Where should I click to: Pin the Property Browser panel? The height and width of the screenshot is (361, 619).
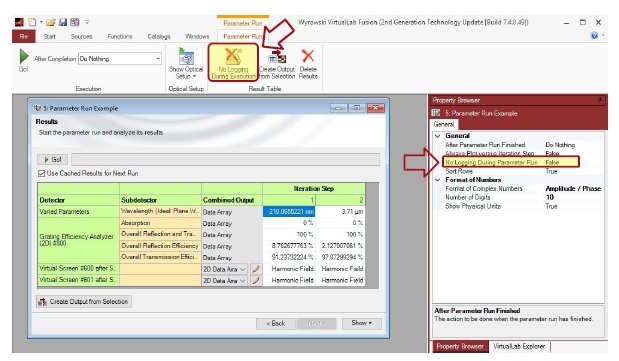click(600, 100)
